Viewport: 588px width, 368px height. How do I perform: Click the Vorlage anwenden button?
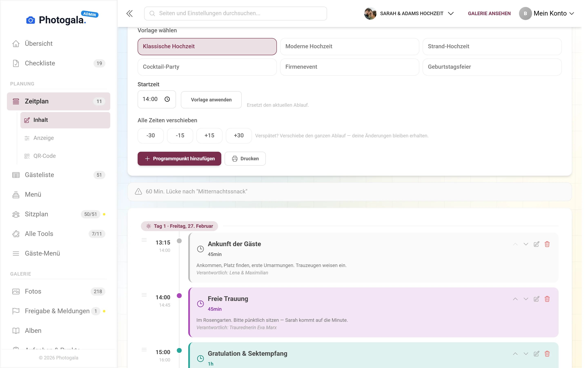coord(211,100)
